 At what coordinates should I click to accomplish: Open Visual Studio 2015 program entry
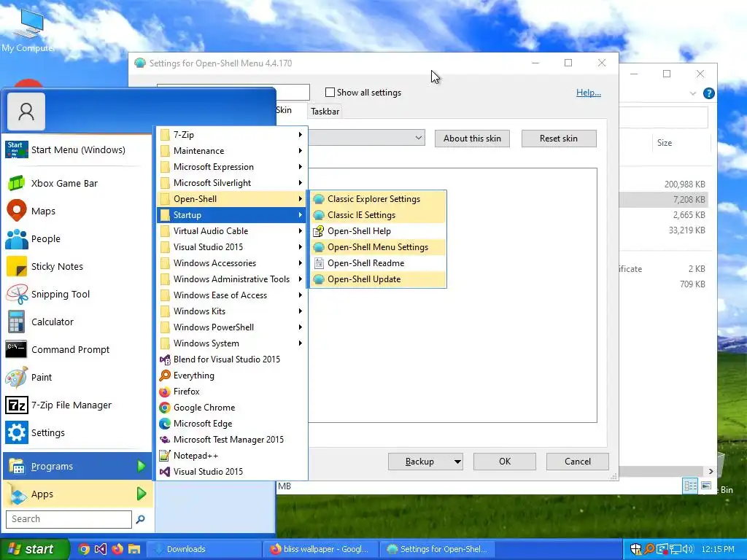[x=232, y=472]
